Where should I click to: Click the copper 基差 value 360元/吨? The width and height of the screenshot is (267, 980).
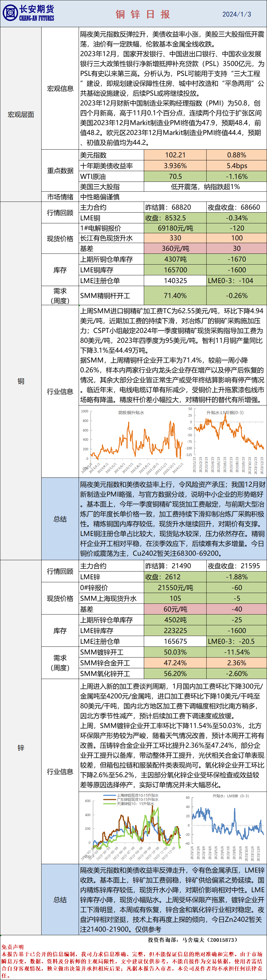[175, 248]
